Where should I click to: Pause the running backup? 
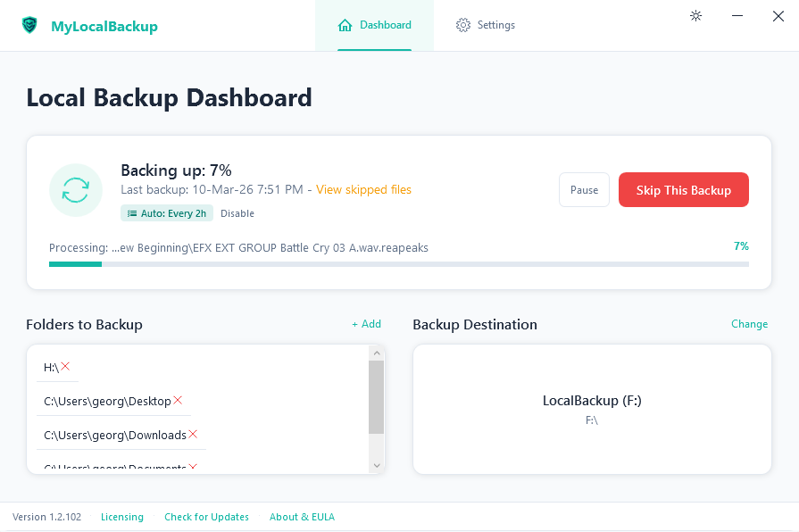coord(584,190)
